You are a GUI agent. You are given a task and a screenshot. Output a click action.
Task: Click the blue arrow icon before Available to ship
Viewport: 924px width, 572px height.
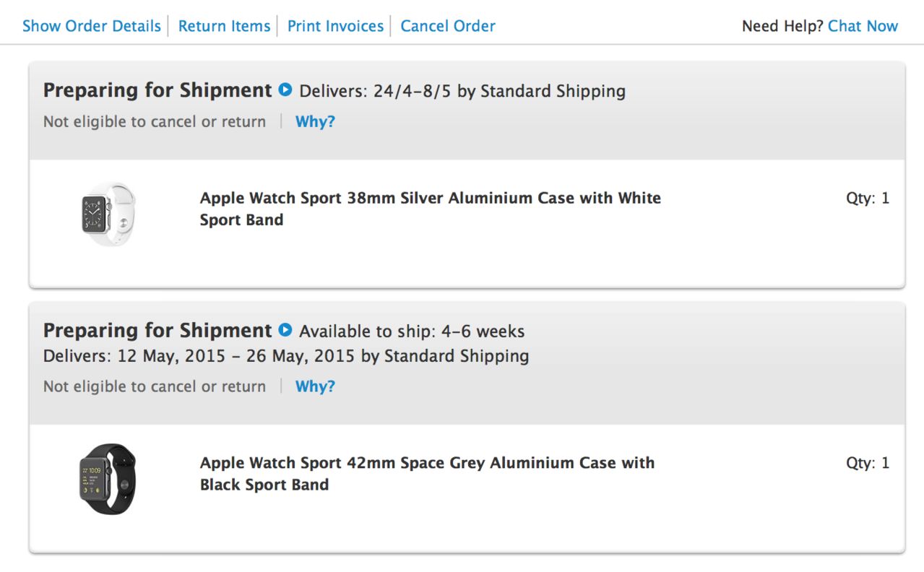[285, 330]
